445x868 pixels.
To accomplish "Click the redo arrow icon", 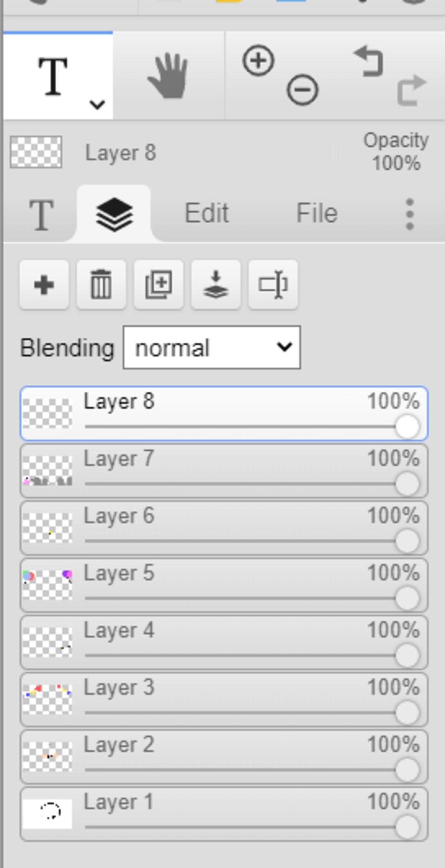I will coord(412,90).
